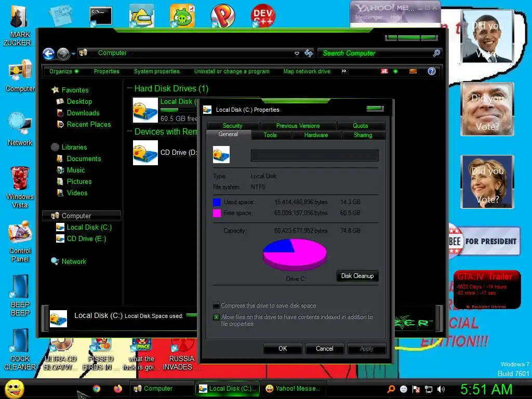Open the sticky notes desktop icon

pos(61,15)
